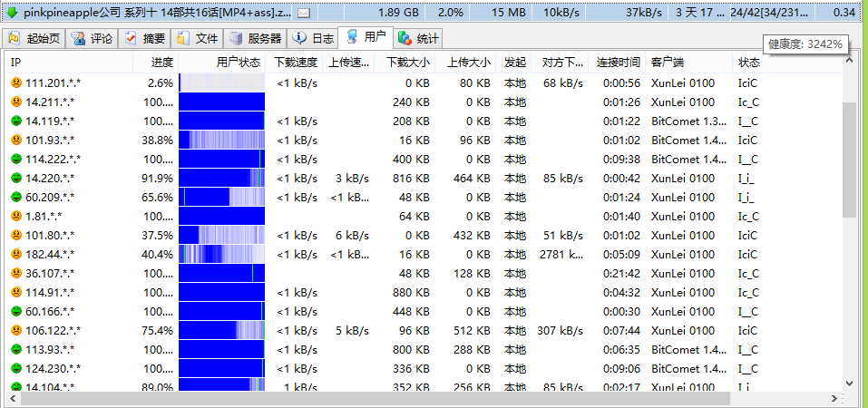This screenshot has width=868, height=408.
Task: Click the status icon for peer 106.122.*.*
Action: (16, 331)
